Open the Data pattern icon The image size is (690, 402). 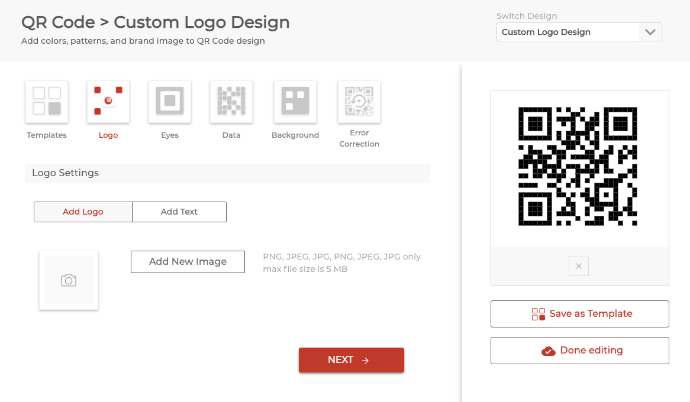point(231,102)
